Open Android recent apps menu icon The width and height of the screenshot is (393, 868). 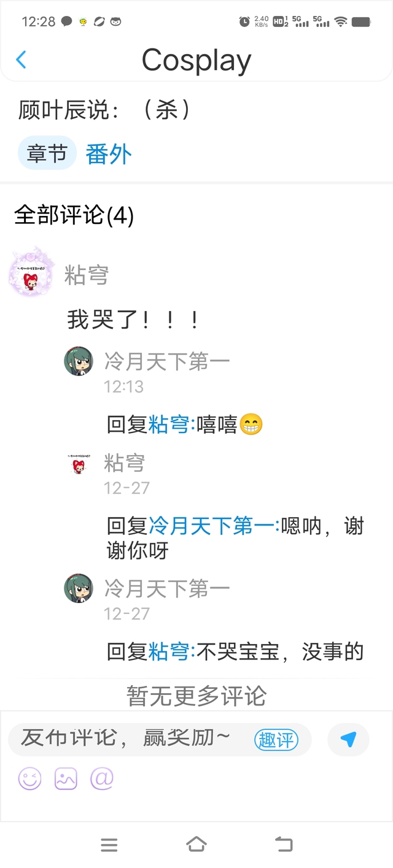click(x=109, y=845)
